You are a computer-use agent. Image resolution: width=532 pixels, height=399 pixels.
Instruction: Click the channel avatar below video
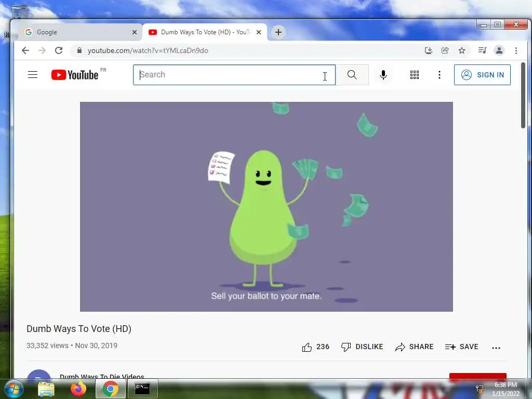39,374
